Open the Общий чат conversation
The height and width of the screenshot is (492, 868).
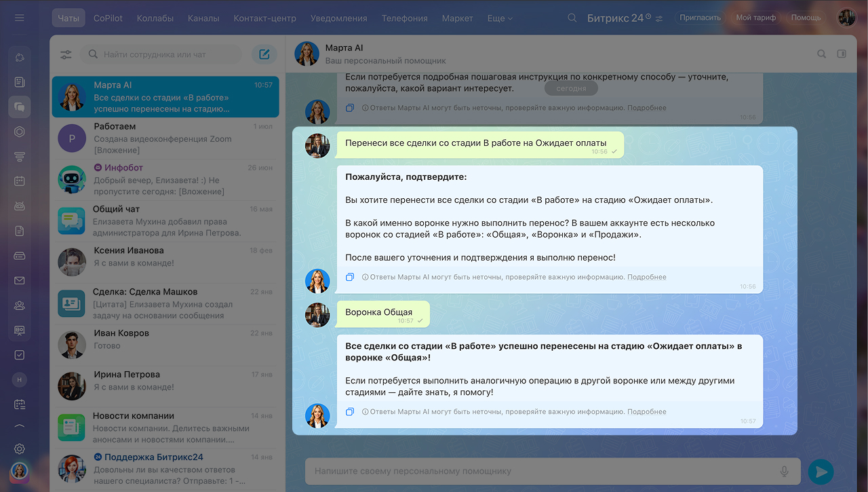pyautogui.click(x=166, y=221)
